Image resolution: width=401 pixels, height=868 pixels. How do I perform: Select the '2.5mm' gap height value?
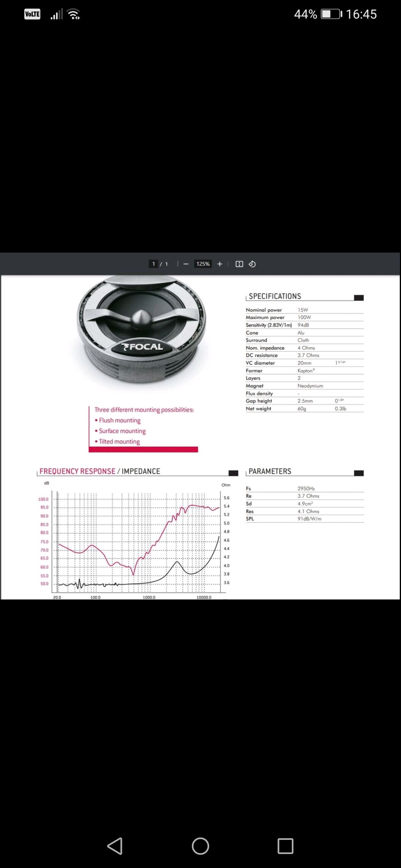point(305,401)
